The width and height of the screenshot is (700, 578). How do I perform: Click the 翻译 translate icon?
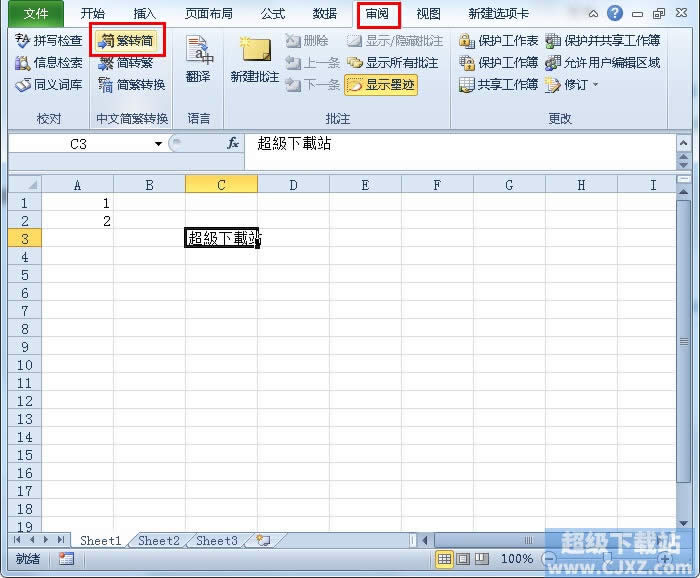point(198,53)
